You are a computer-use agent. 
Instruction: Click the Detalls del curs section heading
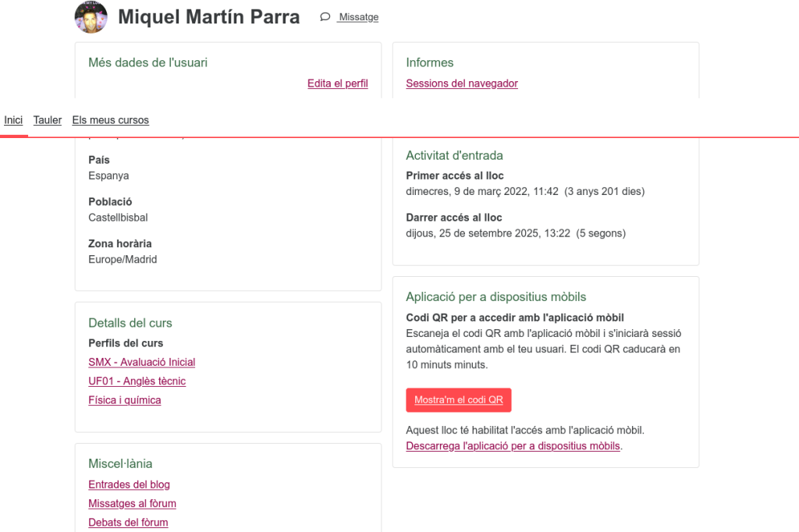(x=130, y=323)
